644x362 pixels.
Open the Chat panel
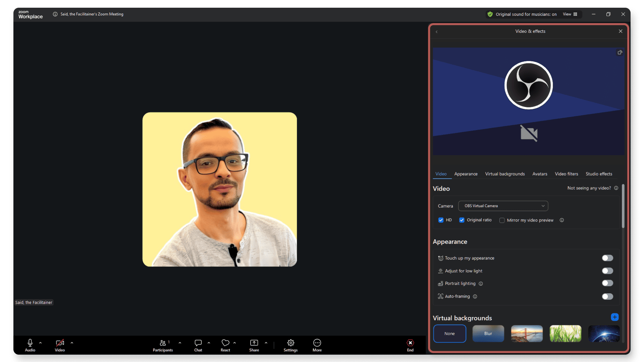198,343
